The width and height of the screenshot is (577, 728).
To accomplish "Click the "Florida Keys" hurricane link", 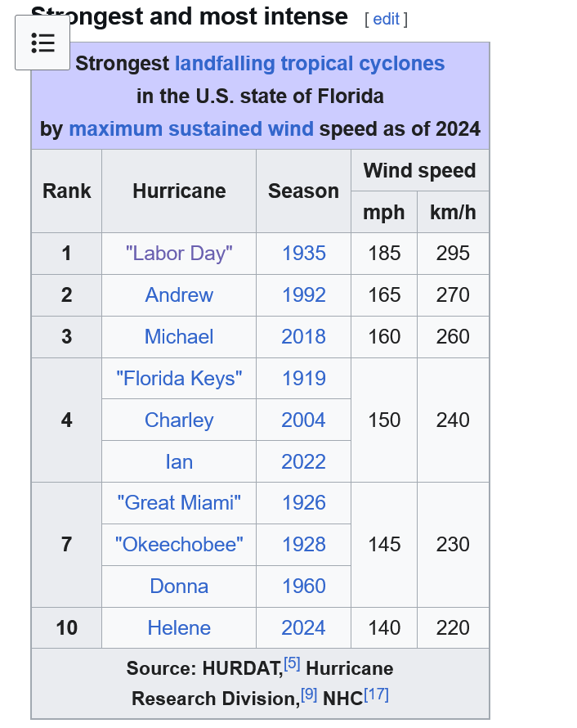I will (179, 379).
